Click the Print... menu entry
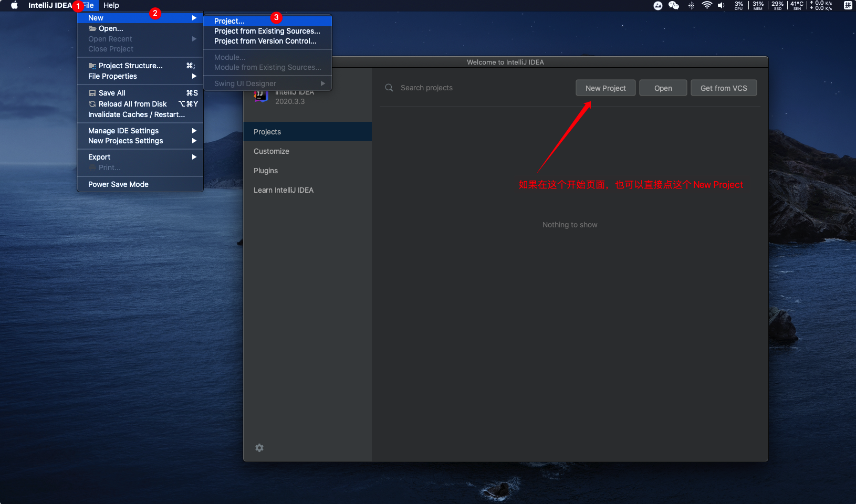 click(x=140, y=167)
